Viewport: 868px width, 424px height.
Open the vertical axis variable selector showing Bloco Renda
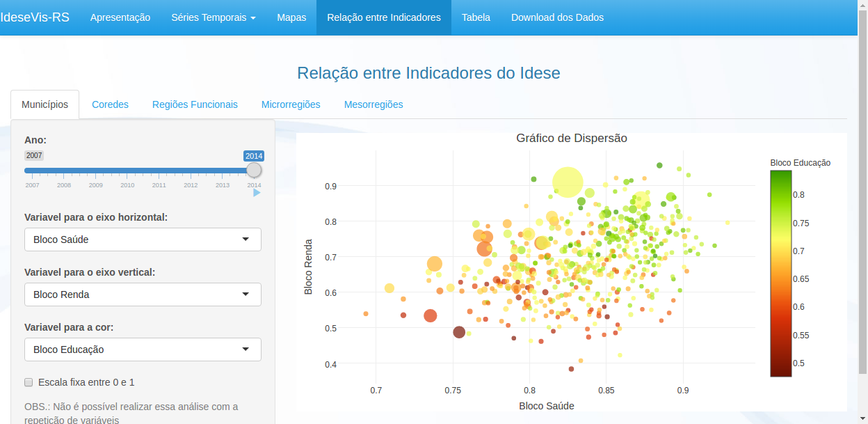tap(142, 294)
